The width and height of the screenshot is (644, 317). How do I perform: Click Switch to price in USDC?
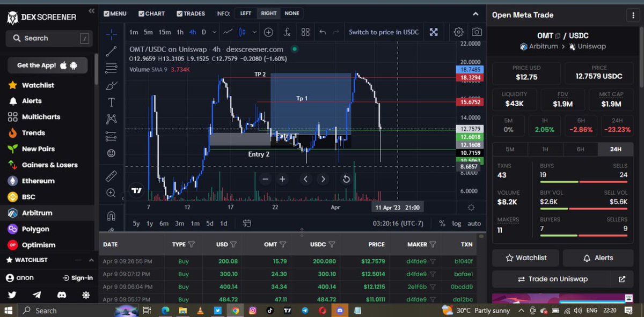384,32
